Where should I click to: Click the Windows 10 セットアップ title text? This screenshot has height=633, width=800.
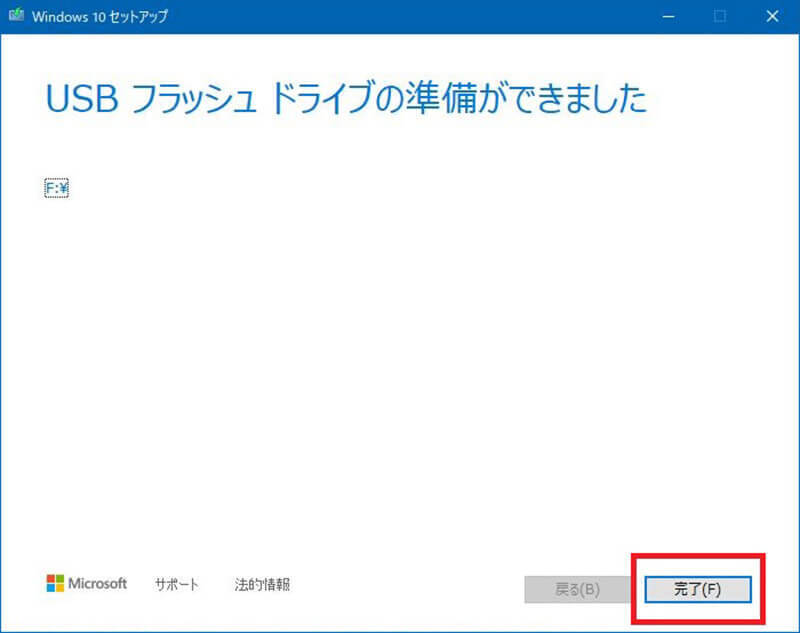coord(99,16)
